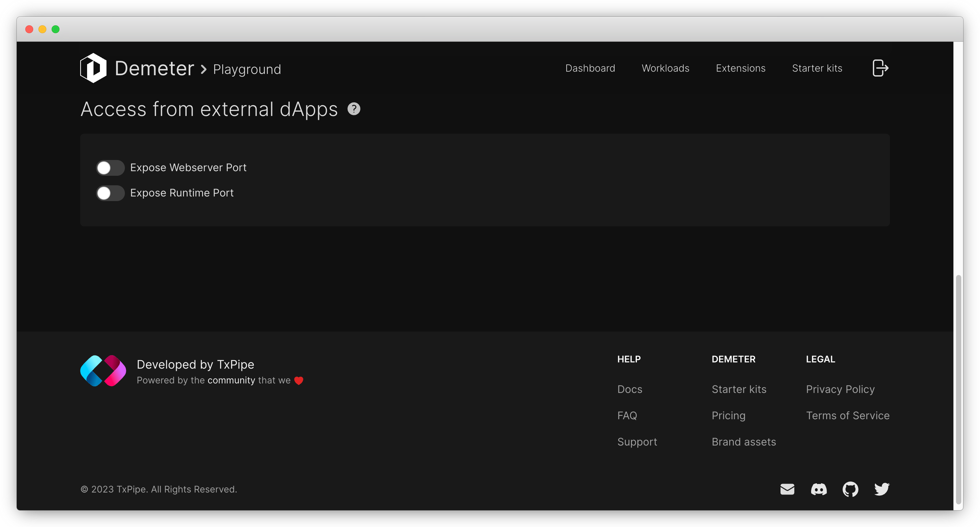980x527 pixels.
Task: Click the logout icon in header
Action: 880,68
